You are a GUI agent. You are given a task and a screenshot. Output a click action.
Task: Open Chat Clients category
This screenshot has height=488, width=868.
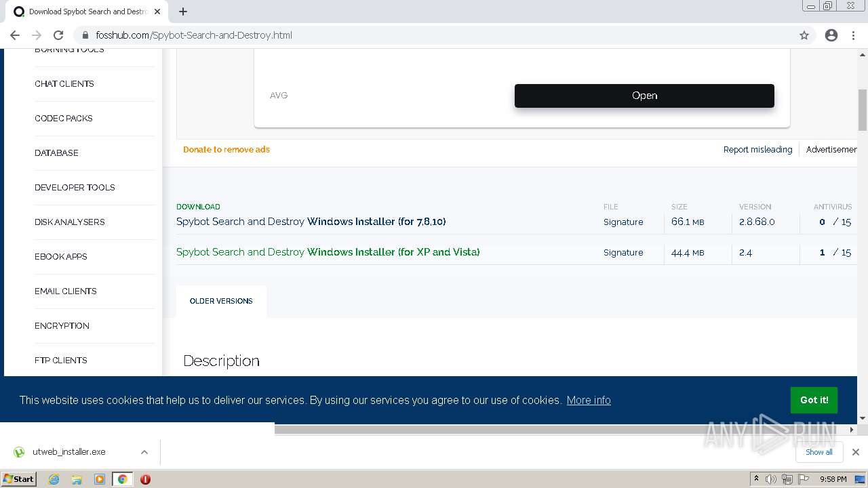(x=64, y=84)
